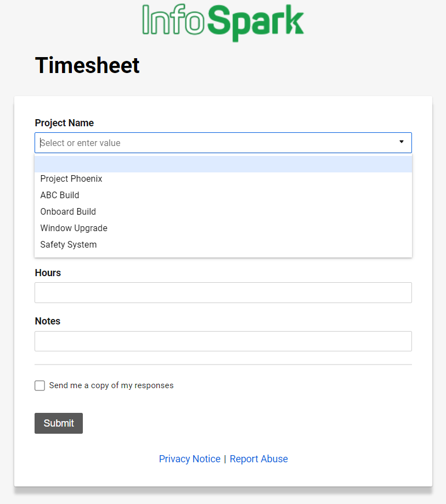
Task: Follow the Report Abuse link
Action: pyautogui.click(x=258, y=459)
